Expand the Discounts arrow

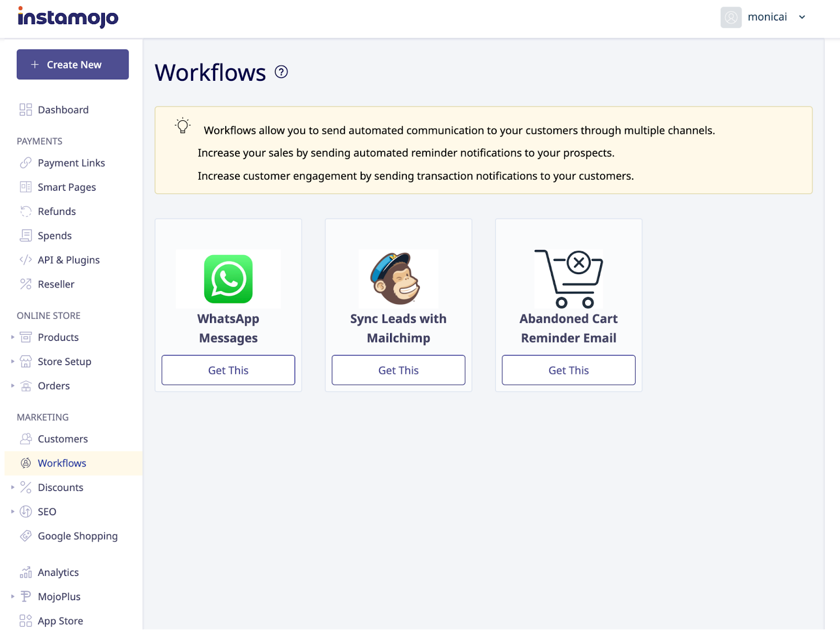[13, 487]
